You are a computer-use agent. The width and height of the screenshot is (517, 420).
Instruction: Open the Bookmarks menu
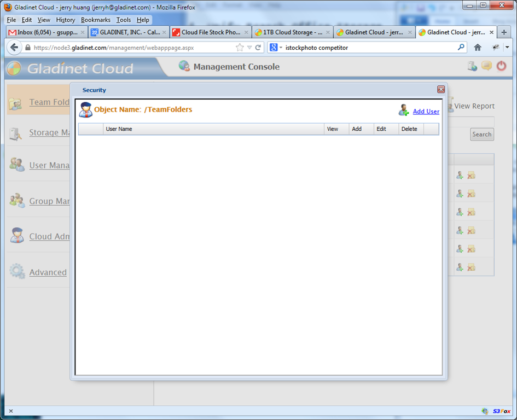click(x=96, y=20)
